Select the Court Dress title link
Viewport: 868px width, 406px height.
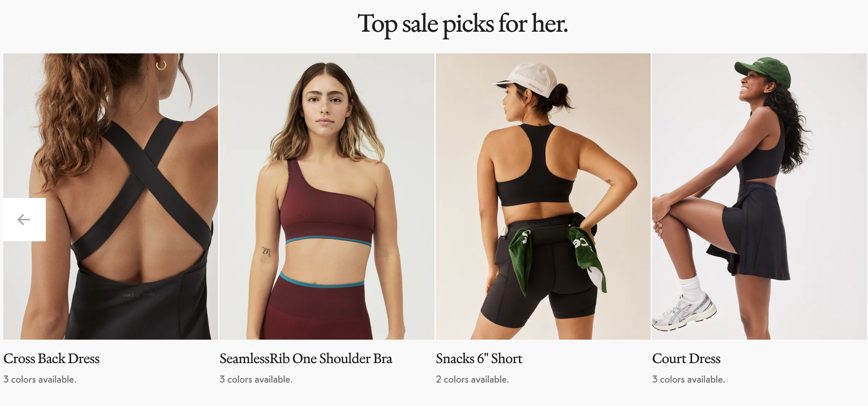click(686, 358)
